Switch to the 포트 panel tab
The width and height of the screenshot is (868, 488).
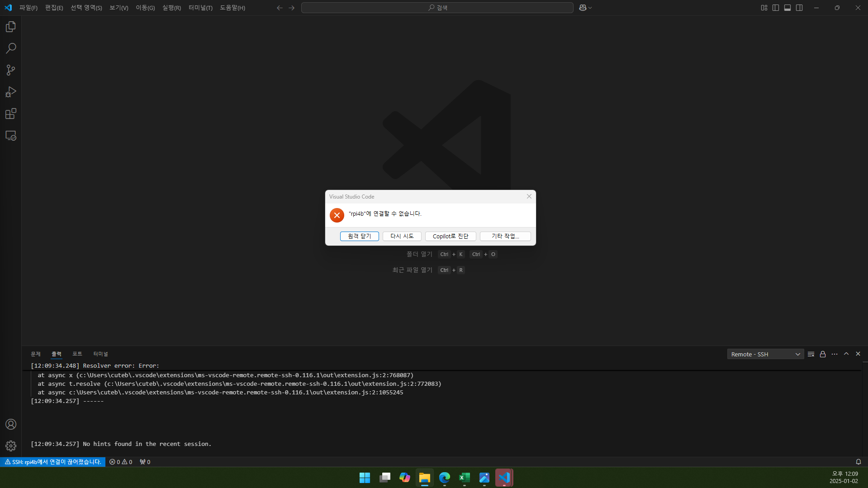[x=77, y=354]
